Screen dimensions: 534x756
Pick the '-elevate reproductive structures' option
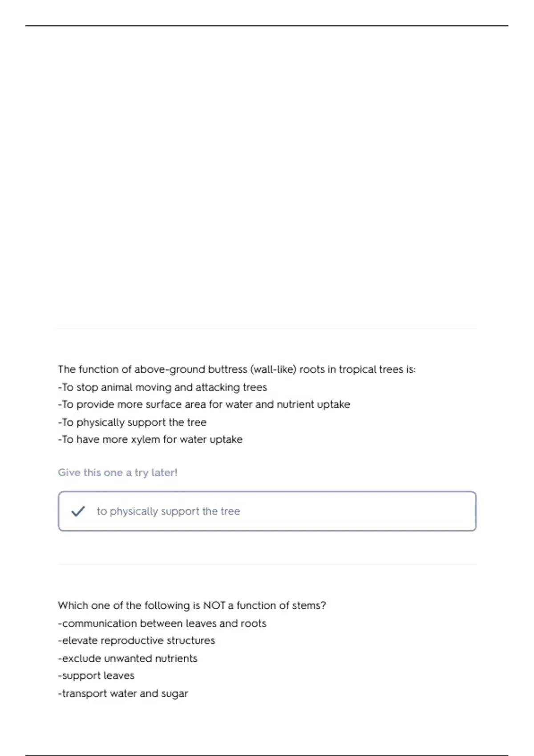[x=136, y=641]
